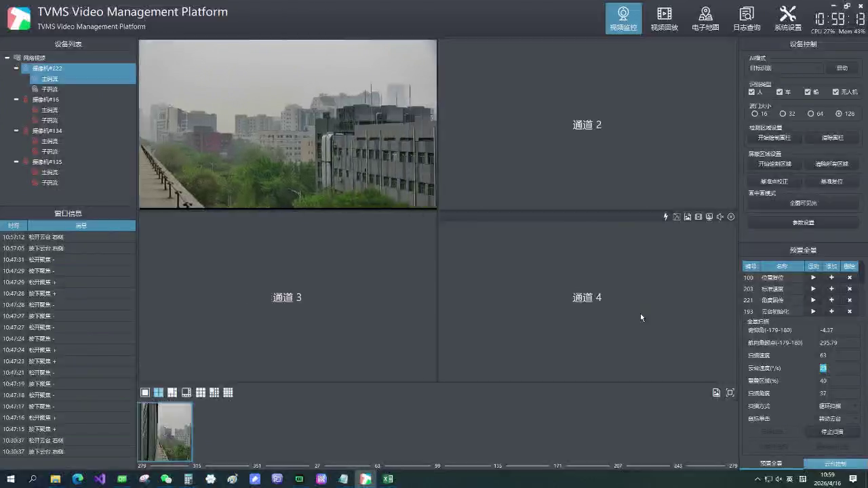This screenshot has height=488, width=868.
Task: Open the 视频回放 video playback module
Action: coord(665,18)
